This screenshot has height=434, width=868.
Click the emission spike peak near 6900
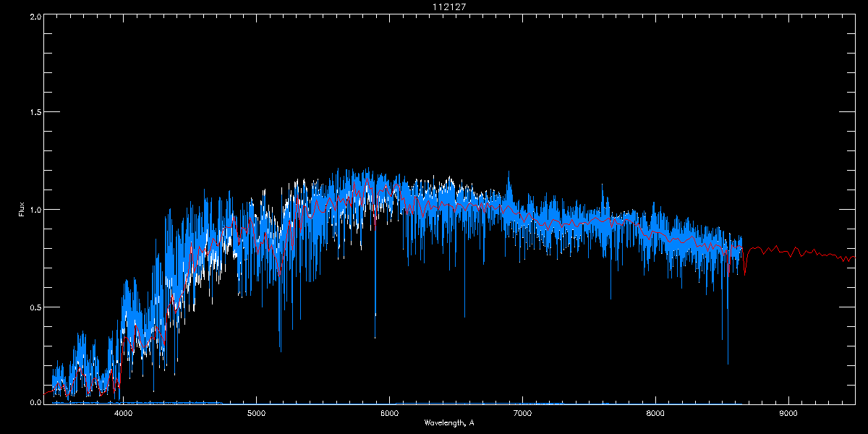(x=509, y=174)
